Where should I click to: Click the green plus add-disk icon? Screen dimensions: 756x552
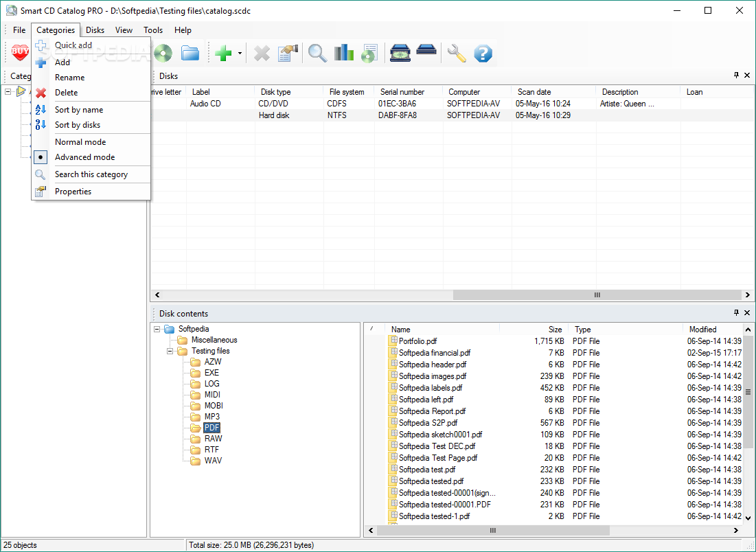[x=223, y=53]
